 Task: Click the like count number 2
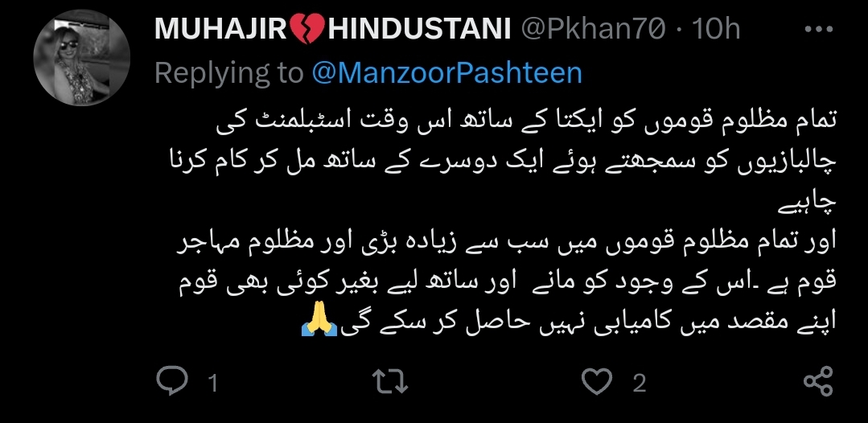coord(640,383)
